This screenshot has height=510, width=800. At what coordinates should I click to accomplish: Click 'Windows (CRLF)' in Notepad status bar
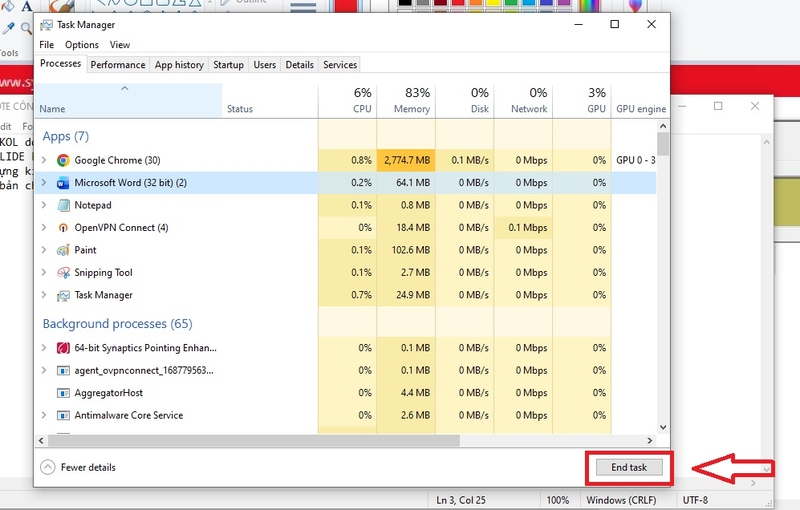[621, 500]
